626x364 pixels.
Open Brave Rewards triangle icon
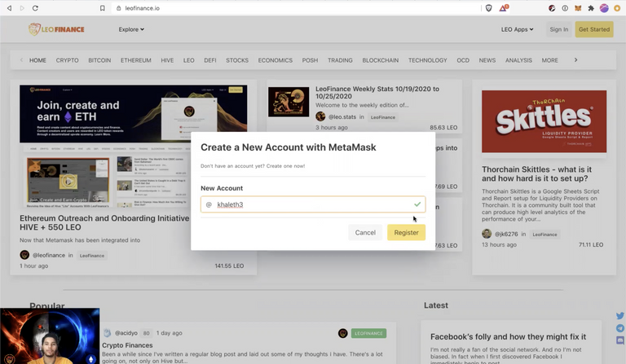(x=504, y=8)
